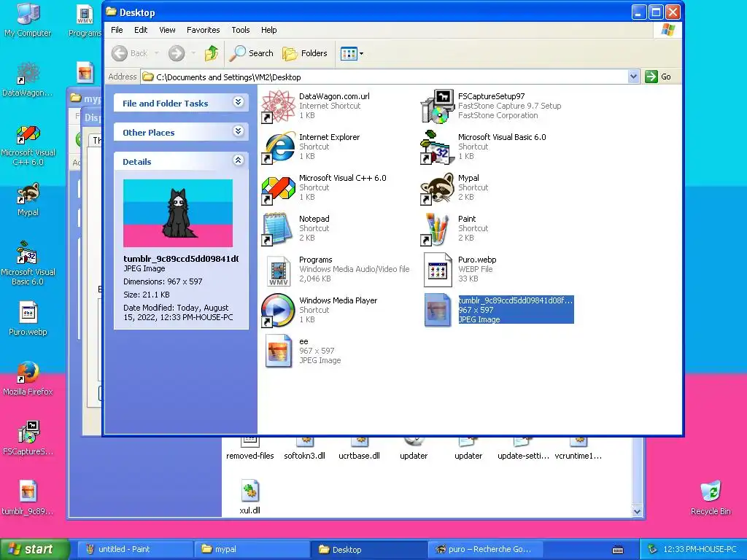Click the preview thumbnail in Details panel
The height and width of the screenshot is (560, 747).
178,213
